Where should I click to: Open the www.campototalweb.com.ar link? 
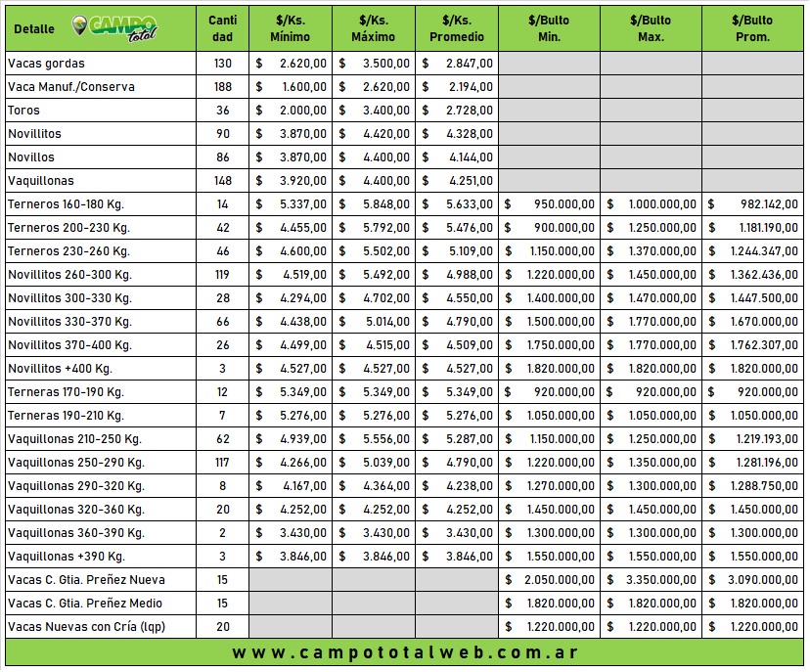point(404,652)
